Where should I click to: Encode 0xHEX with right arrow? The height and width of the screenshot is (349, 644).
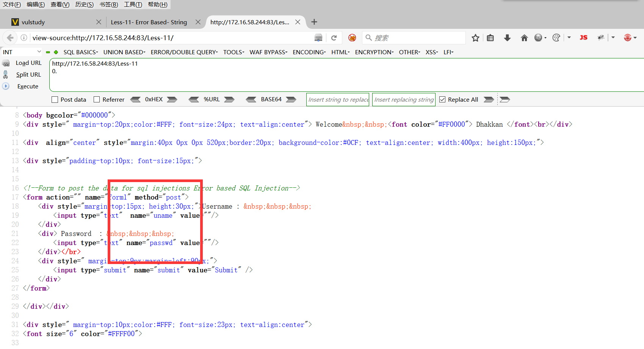tap(172, 99)
